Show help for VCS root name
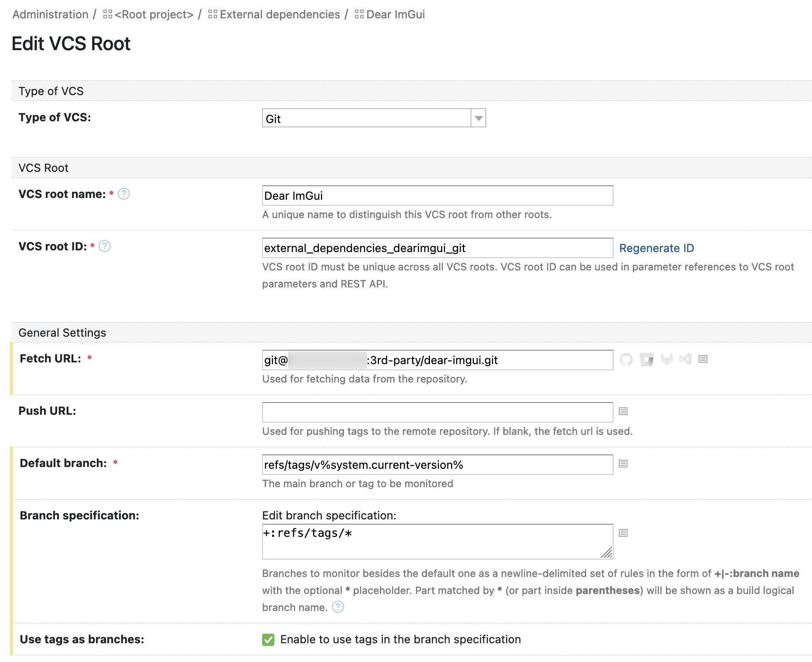This screenshot has width=812, height=662. click(x=124, y=194)
